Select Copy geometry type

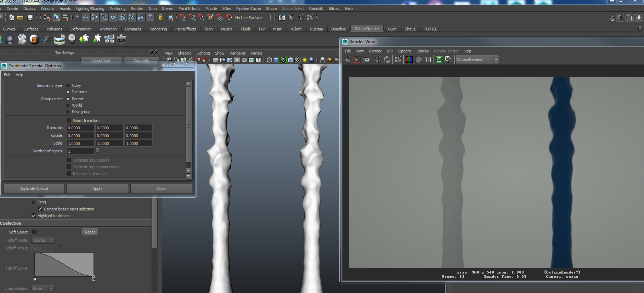click(68, 85)
